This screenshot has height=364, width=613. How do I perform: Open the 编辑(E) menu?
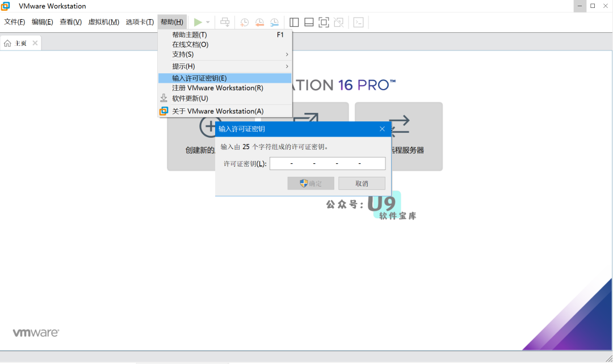pos(42,22)
